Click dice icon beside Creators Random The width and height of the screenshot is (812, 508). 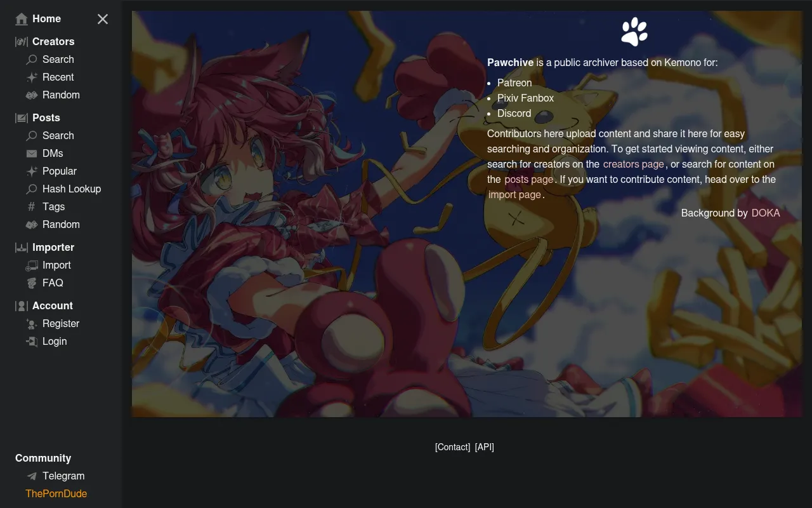pyautogui.click(x=32, y=95)
